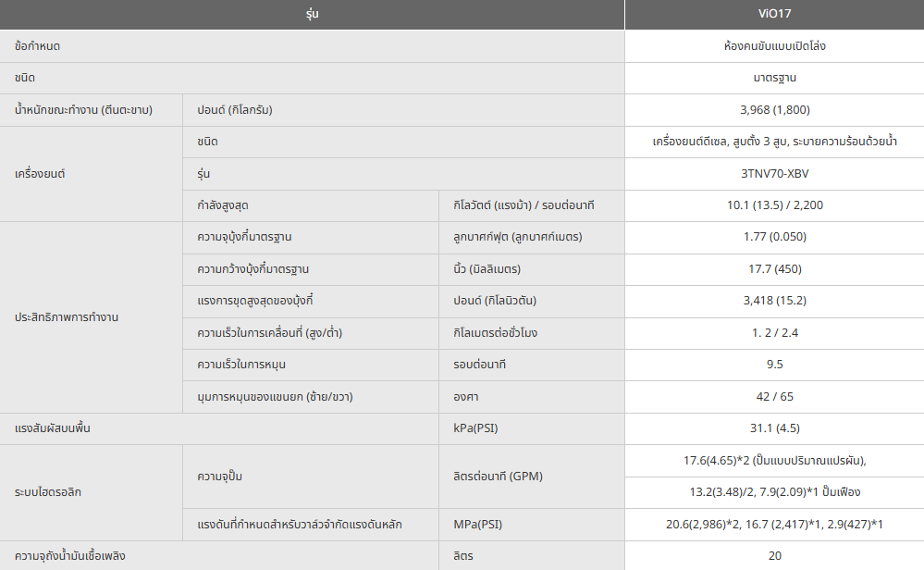The image size is (924, 570).
Task: Click the "ViO17" column header
Action: [x=774, y=15]
